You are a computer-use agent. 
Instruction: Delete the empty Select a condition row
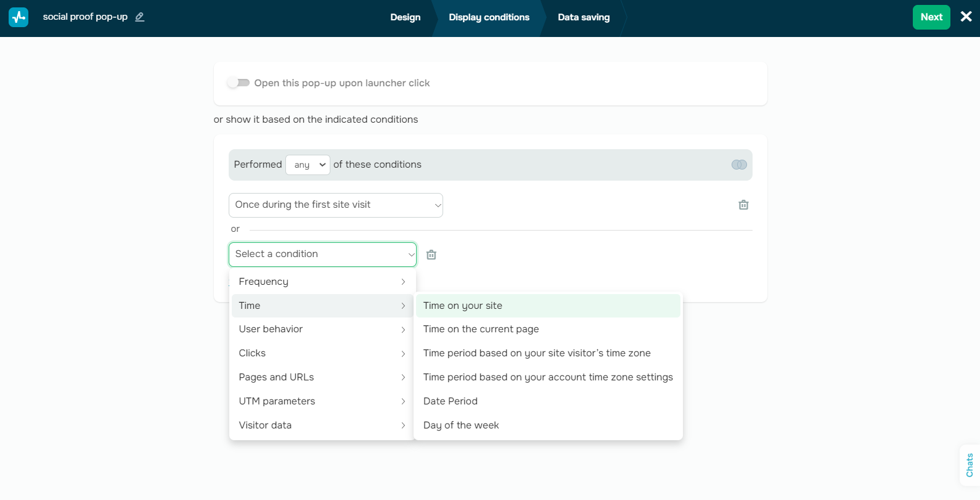point(431,255)
